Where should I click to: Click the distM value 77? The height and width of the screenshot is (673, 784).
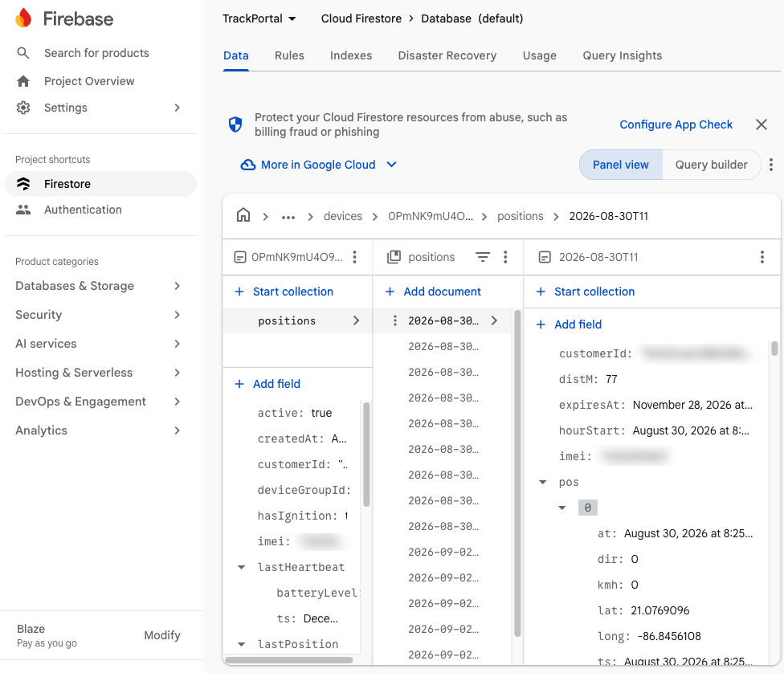point(611,380)
